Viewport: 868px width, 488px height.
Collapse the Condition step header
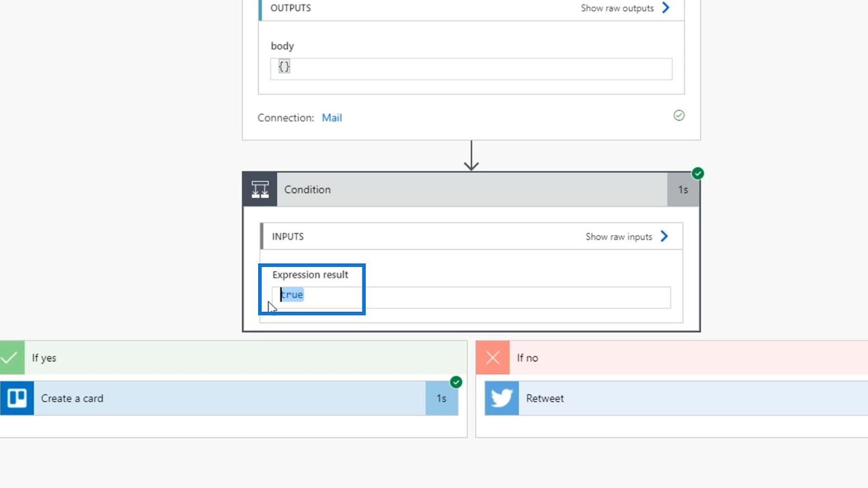click(x=471, y=189)
